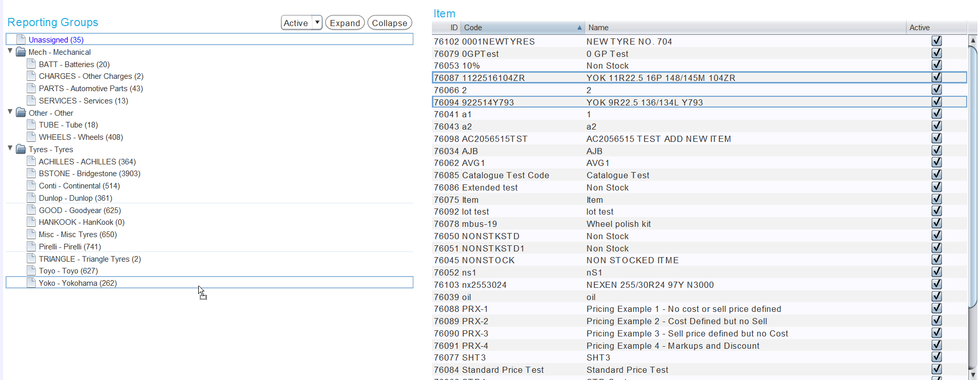Click the Mech - Mechanical folder icon

click(x=21, y=52)
